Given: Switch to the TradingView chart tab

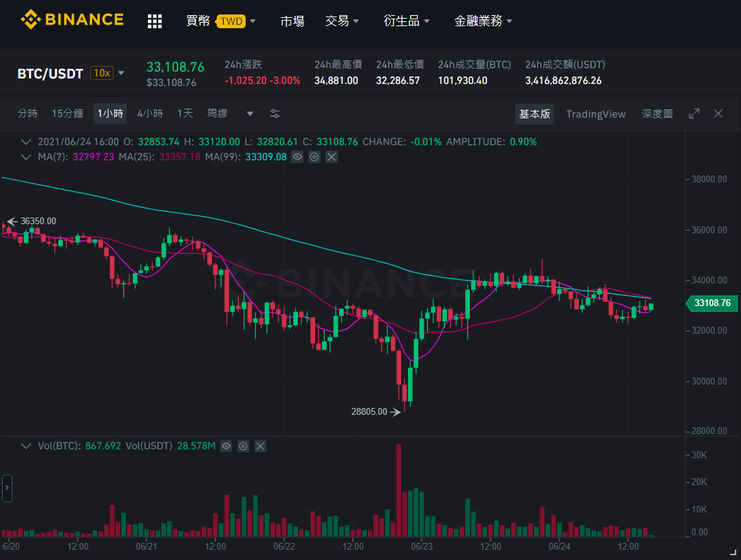Looking at the screenshot, I should point(595,114).
